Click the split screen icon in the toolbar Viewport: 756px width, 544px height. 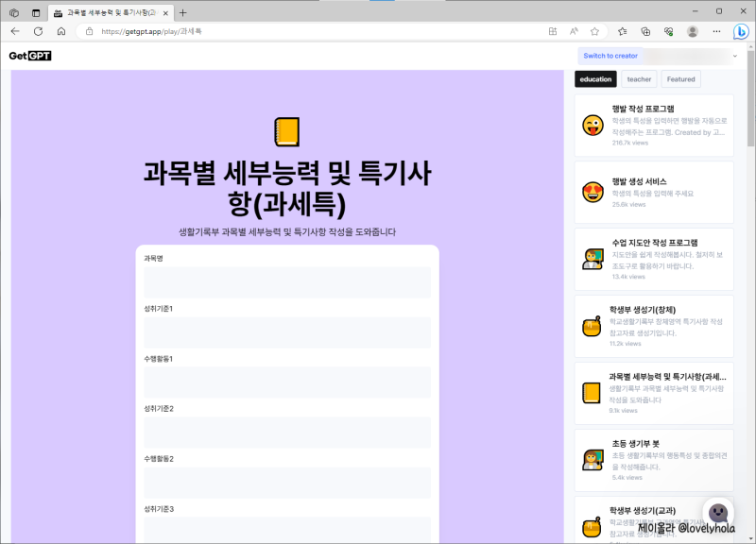tap(554, 31)
